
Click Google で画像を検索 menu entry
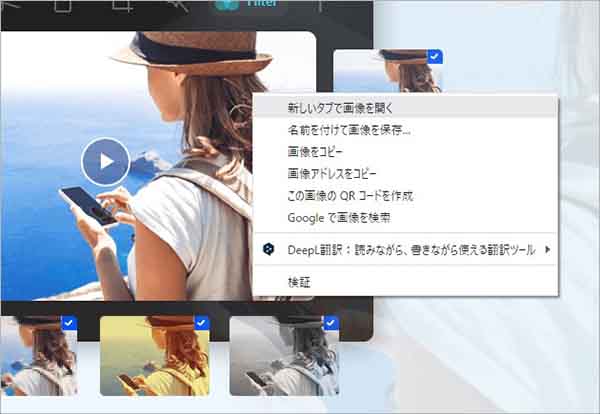pyautogui.click(x=405, y=218)
